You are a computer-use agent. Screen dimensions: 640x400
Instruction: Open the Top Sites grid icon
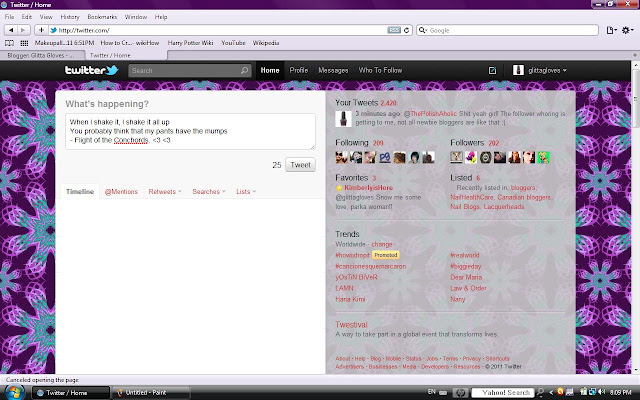coord(24,43)
